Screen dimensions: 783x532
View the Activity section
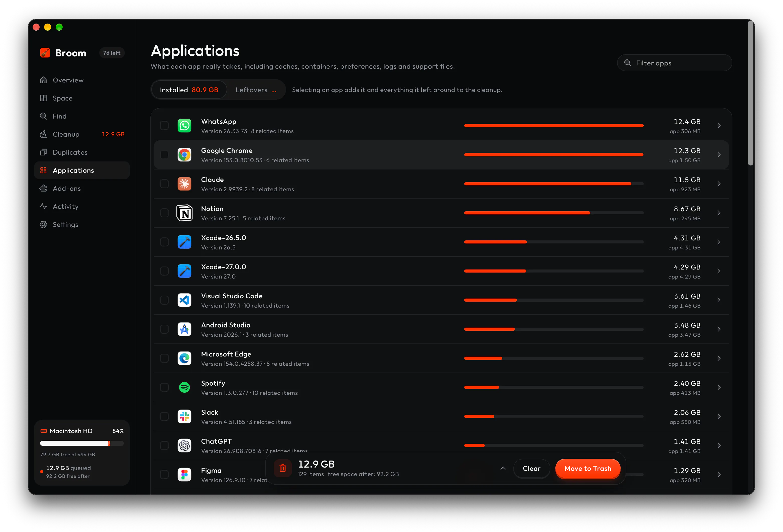point(82,207)
